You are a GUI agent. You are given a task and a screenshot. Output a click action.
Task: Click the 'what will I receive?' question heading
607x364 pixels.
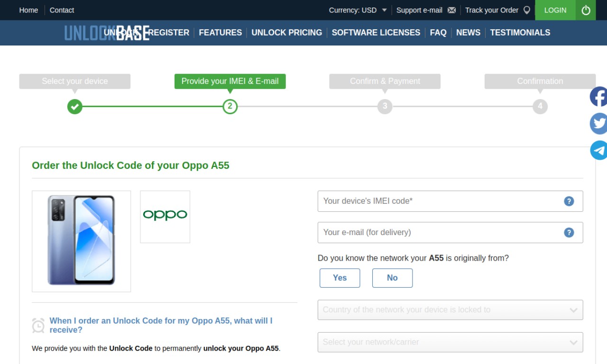161,326
